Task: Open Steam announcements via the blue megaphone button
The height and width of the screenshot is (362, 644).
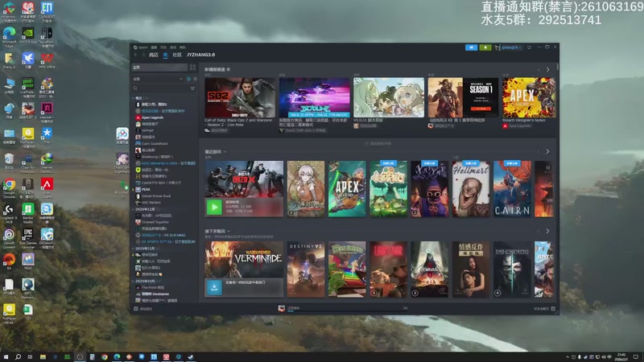Action: 471,47
